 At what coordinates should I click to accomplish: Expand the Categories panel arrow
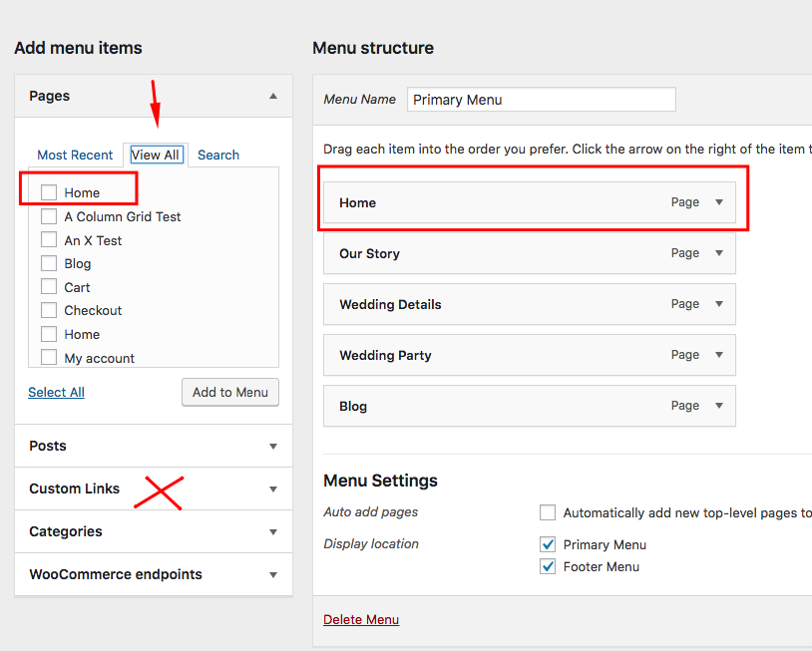click(x=273, y=532)
